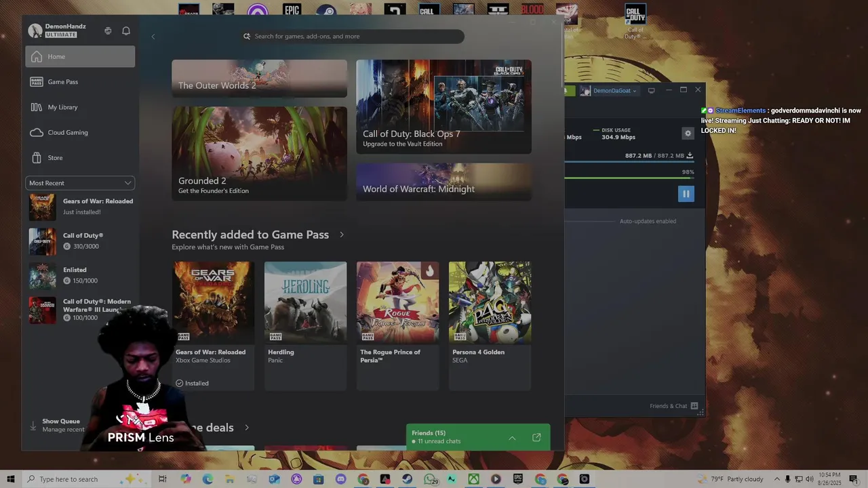Open Call of Duty recent entry 310/3000
The height and width of the screenshot is (488, 868).
coord(81,241)
